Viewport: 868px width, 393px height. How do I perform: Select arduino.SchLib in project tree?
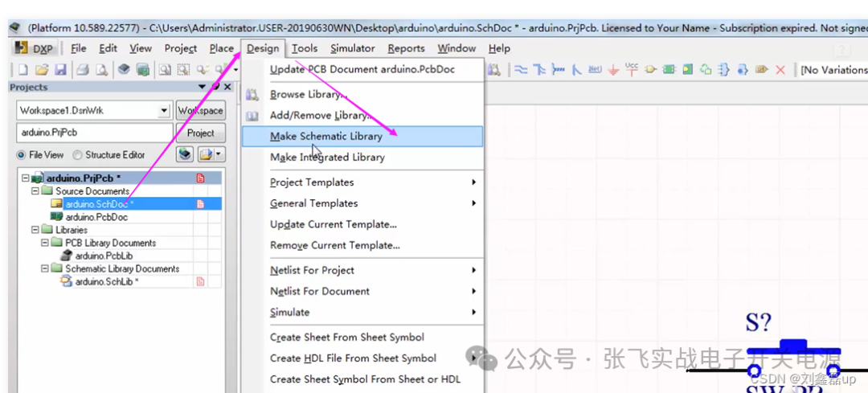point(107,282)
